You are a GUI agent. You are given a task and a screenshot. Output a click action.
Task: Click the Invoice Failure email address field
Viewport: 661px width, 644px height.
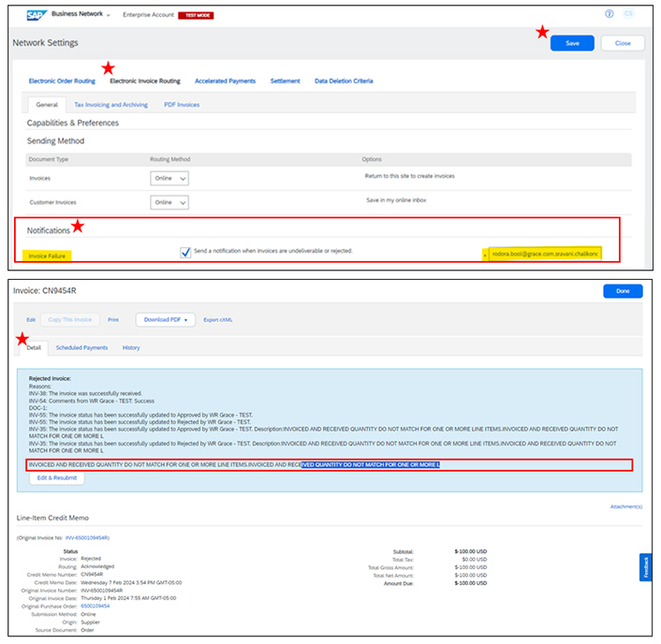[545, 254]
